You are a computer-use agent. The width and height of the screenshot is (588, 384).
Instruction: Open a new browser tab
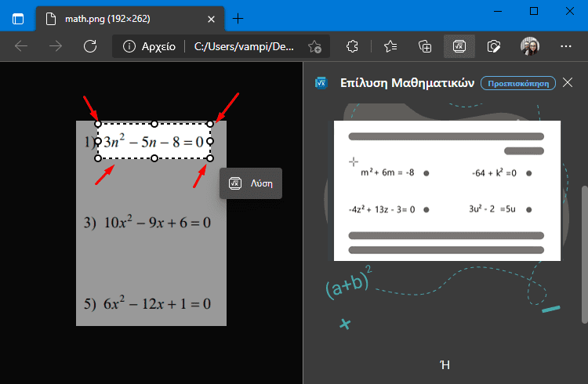tap(238, 18)
